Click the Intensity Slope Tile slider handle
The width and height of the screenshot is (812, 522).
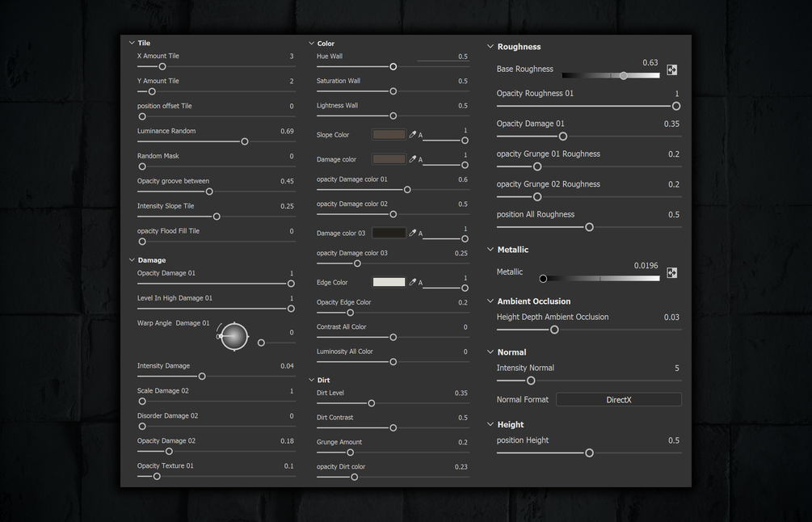(217, 217)
